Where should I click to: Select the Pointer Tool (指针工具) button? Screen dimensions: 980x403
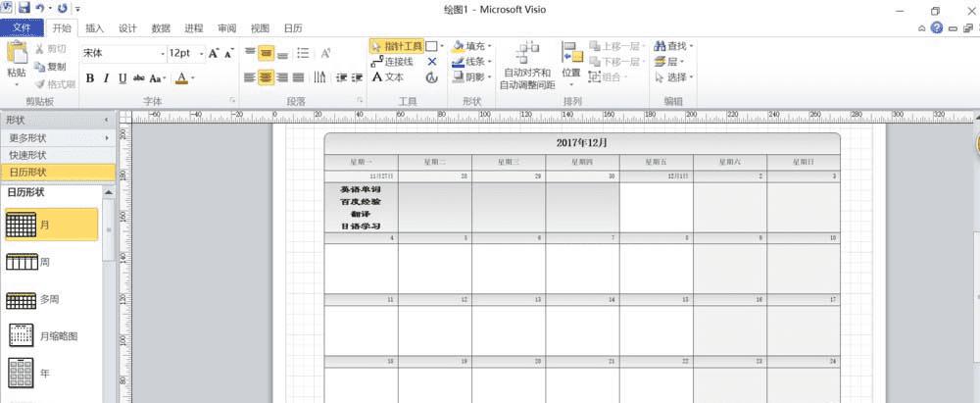point(397,46)
